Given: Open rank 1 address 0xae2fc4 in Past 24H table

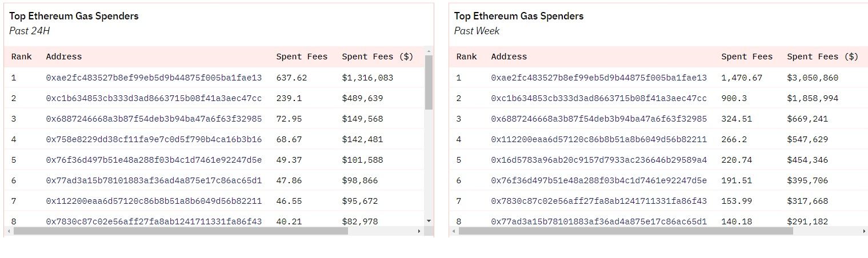Looking at the screenshot, I should 154,78.
